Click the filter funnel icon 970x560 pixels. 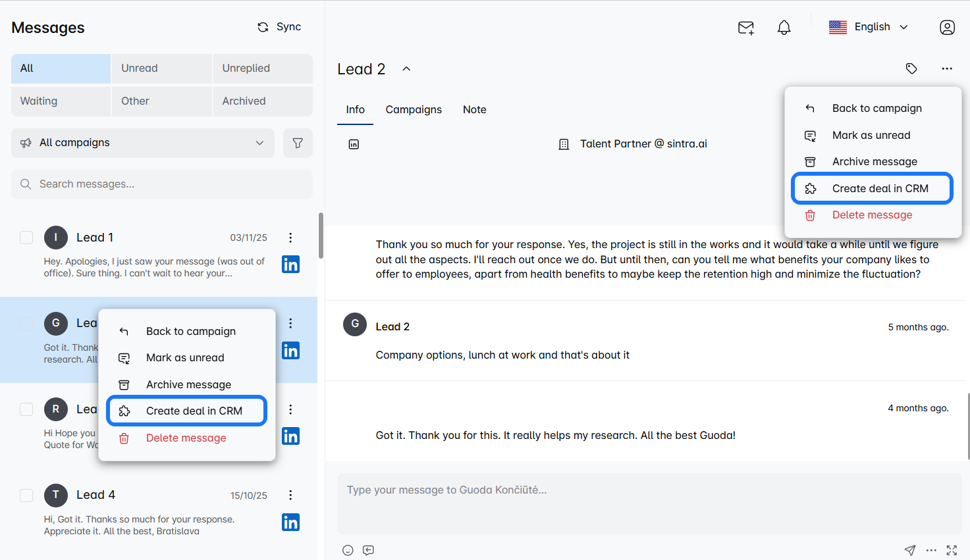(298, 143)
